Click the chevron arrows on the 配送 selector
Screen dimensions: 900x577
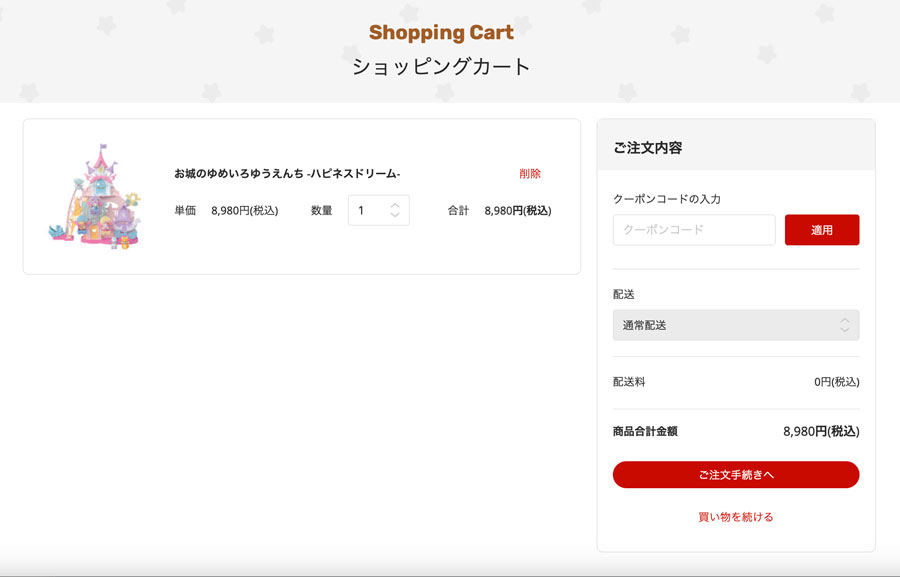coord(844,325)
